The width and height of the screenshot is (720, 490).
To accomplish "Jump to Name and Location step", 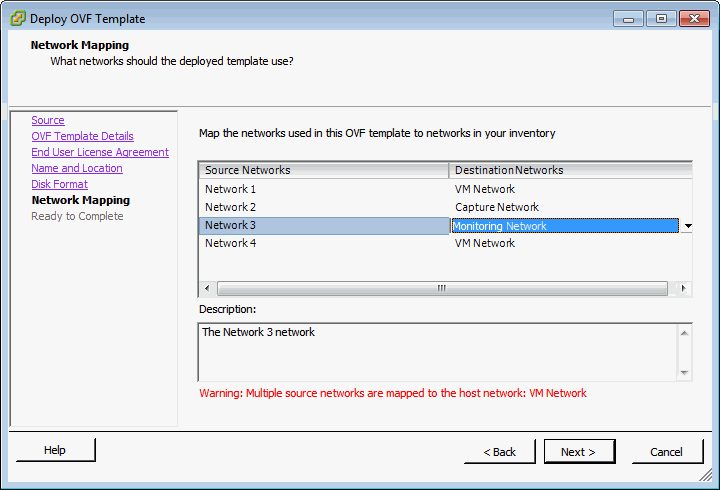I will click(76, 168).
